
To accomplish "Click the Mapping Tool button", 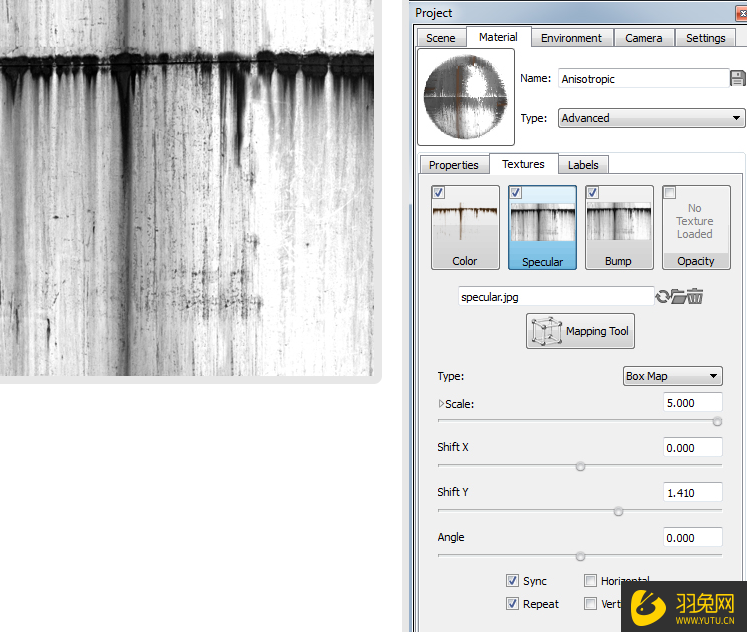I will 581,331.
